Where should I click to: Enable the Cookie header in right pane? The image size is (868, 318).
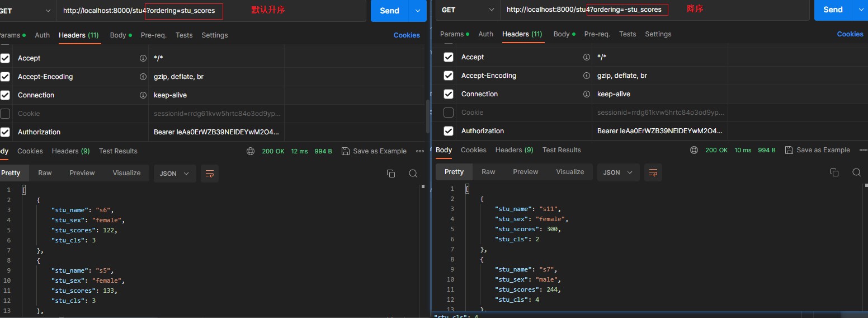(x=449, y=113)
